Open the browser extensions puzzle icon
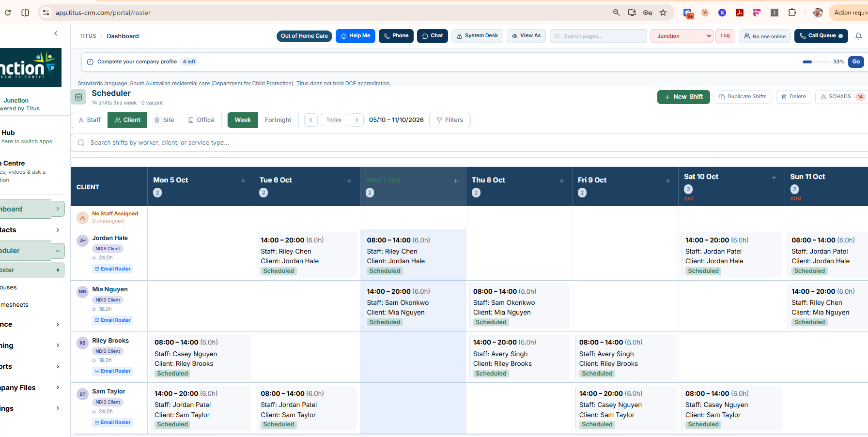 click(x=792, y=13)
